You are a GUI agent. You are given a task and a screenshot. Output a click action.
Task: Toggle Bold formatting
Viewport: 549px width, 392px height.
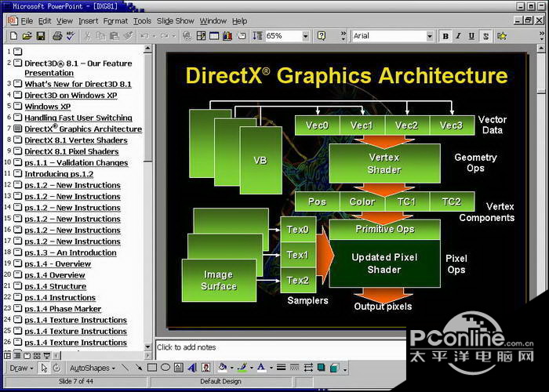click(x=445, y=36)
